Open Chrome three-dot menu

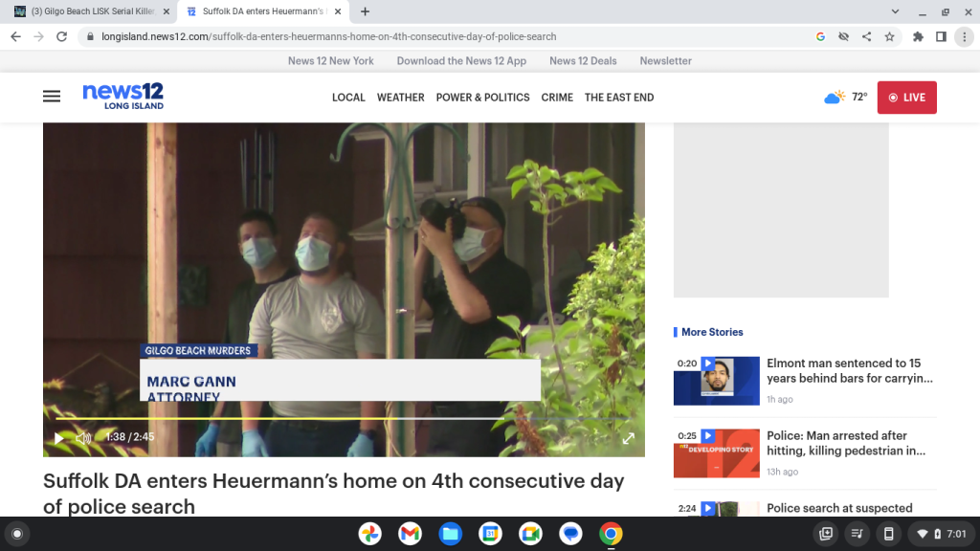(964, 36)
